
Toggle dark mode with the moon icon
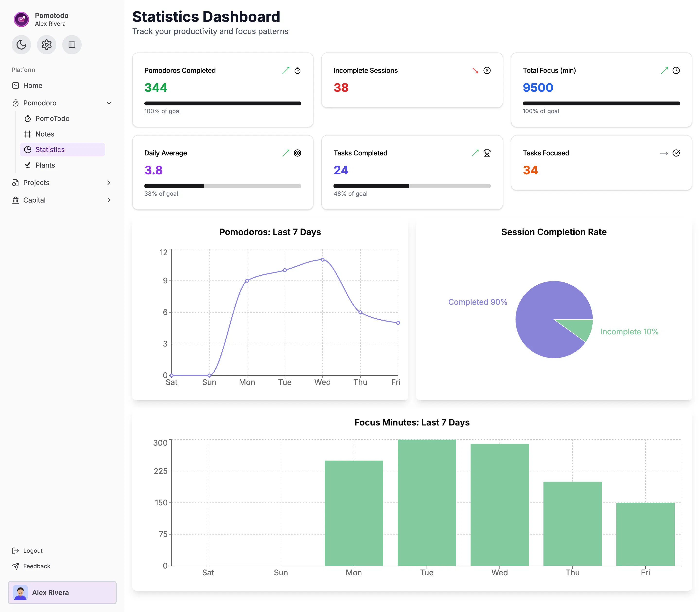pos(21,45)
